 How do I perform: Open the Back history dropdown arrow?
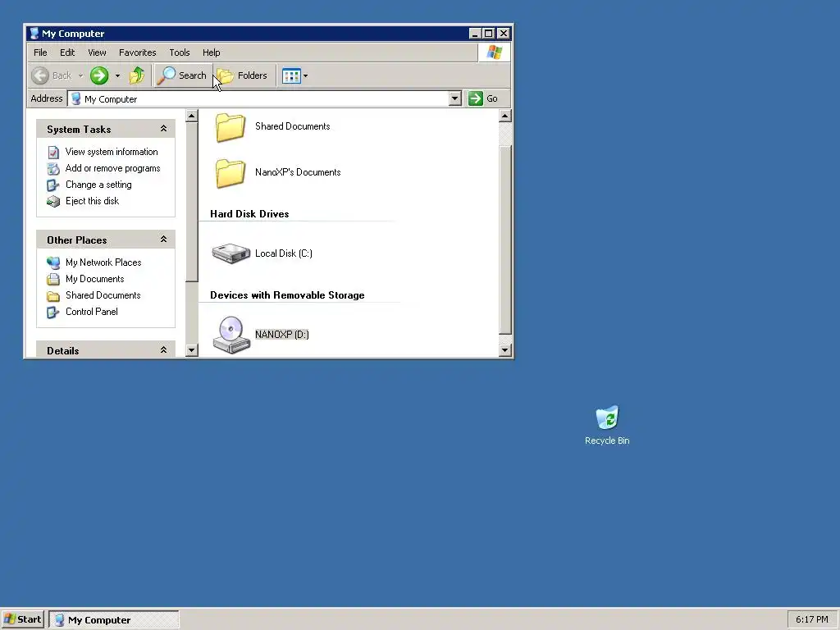click(81, 76)
